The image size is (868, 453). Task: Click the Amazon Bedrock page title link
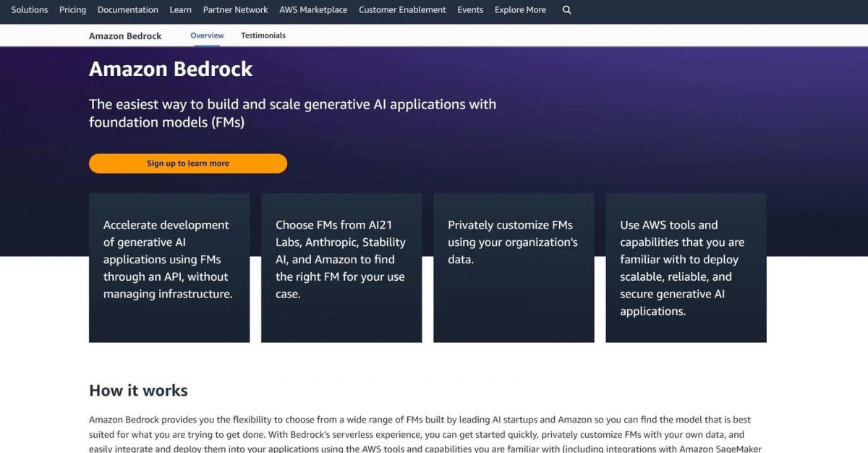[x=124, y=35]
